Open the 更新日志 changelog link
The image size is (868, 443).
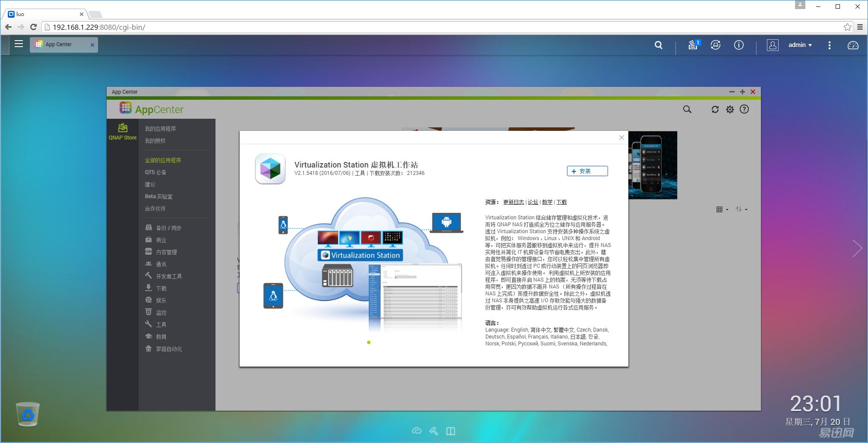point(513,202)
